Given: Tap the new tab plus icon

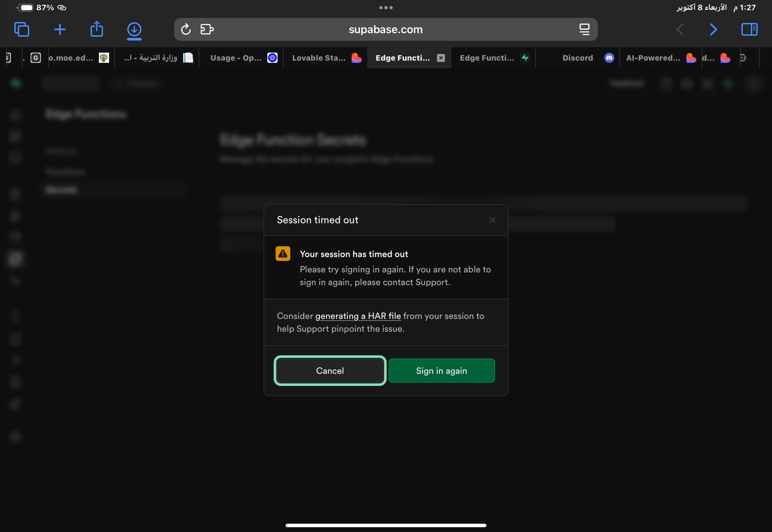Looking at the screenshot, I should (60, 29).
